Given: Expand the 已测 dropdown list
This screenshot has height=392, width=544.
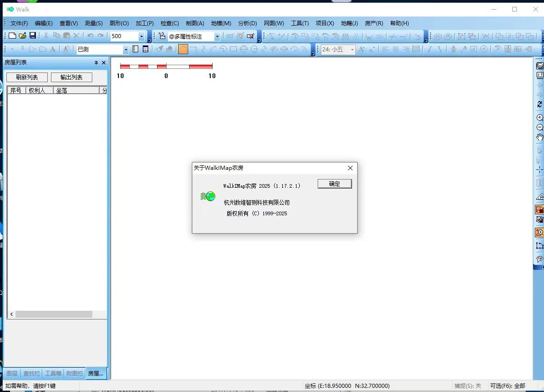Looking at the screenshot, I should (126, 50).
